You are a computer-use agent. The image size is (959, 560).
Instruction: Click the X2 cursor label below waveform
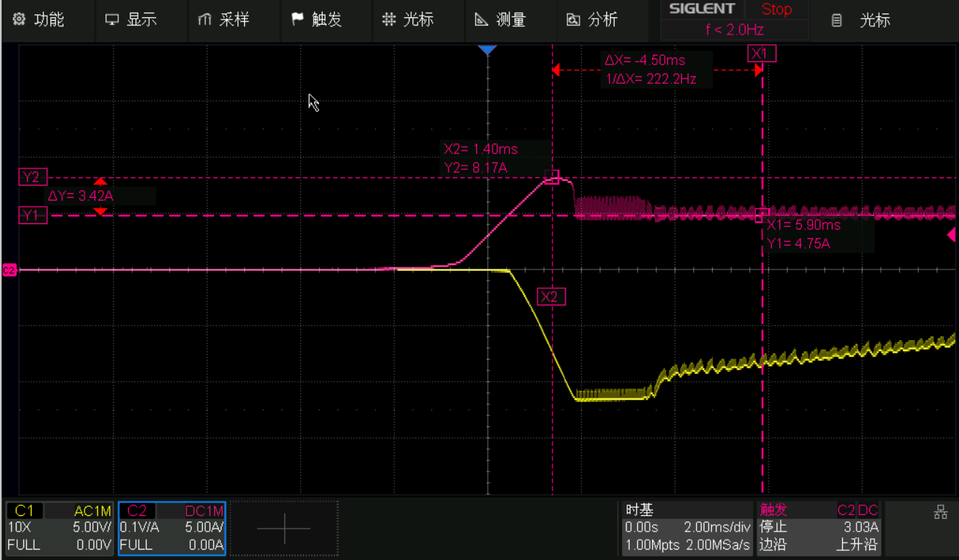549,297
